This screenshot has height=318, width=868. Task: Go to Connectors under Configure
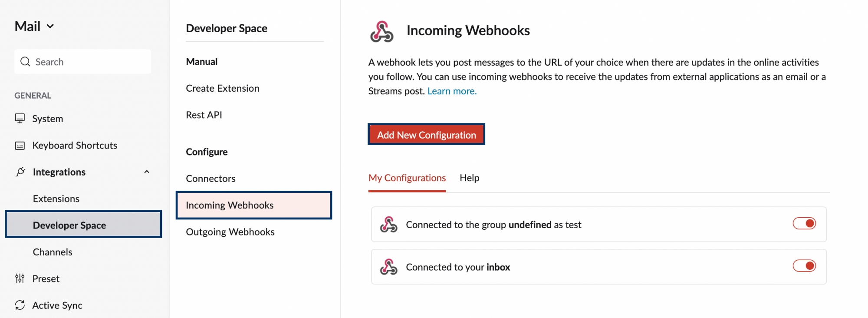tap(210, 179)
